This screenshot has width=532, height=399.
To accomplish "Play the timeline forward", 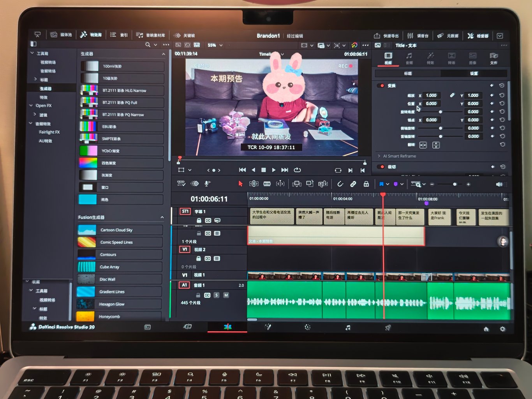I will coord(273,170).
